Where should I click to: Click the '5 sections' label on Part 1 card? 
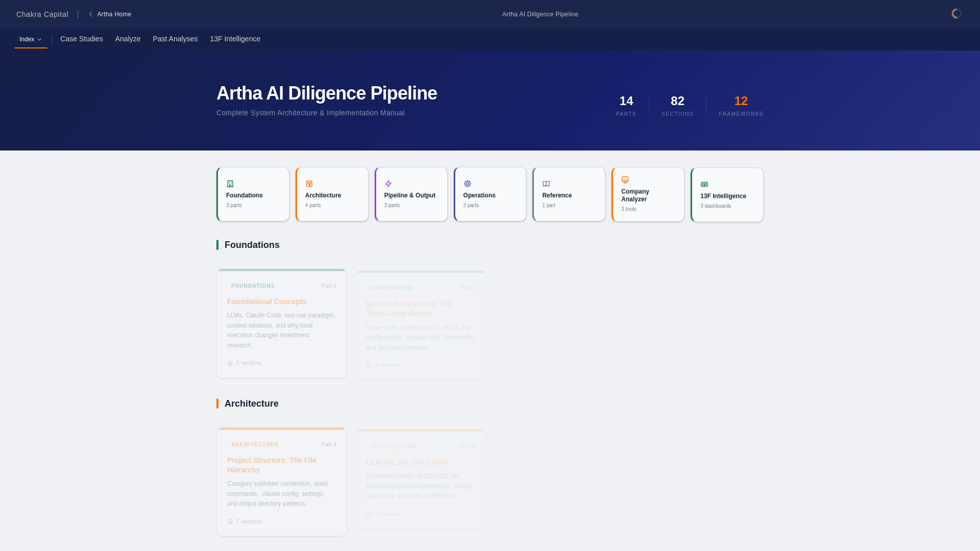pyautogui.click(x=249, y=363)
